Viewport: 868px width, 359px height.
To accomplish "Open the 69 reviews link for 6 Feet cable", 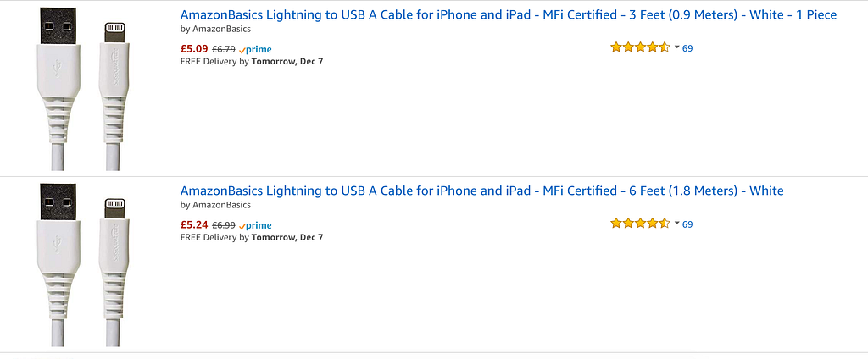I will point(687,224).
